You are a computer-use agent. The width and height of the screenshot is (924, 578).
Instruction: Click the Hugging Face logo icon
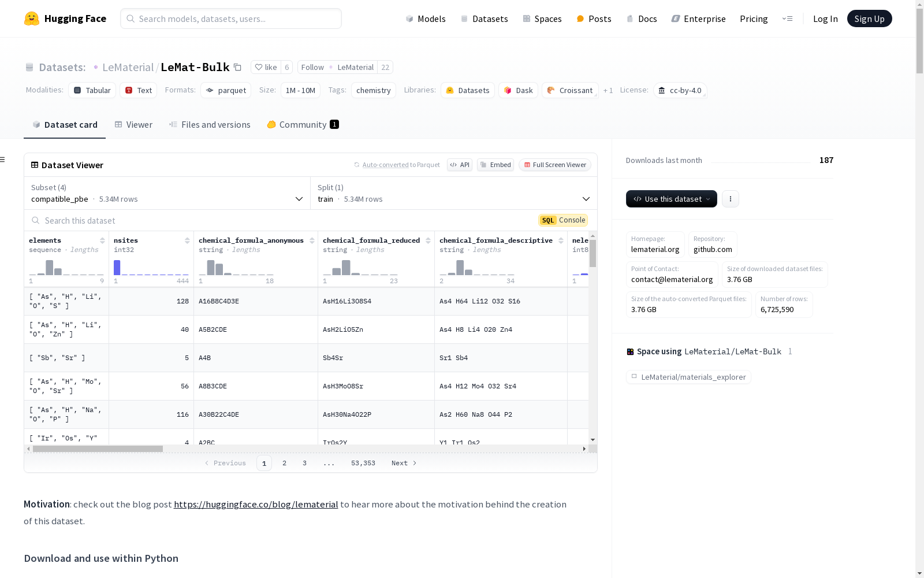32,18
